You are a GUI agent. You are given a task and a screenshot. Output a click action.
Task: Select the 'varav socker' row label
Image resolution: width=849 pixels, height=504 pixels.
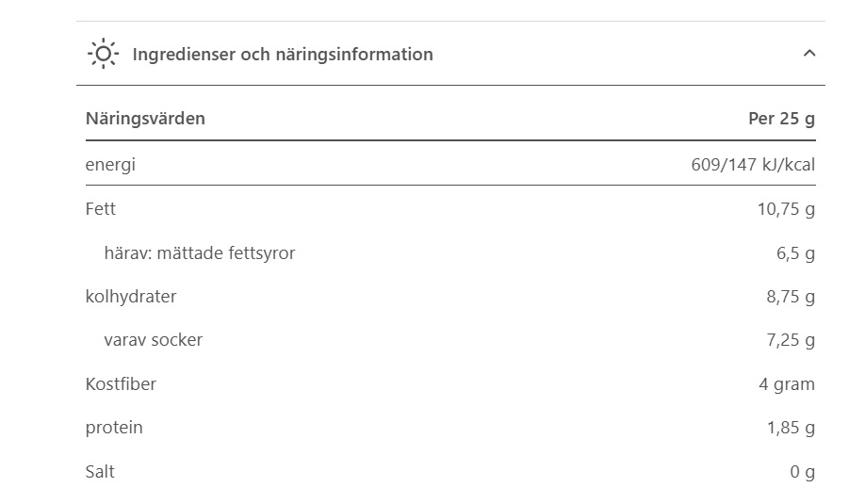(x=153, y=340)
